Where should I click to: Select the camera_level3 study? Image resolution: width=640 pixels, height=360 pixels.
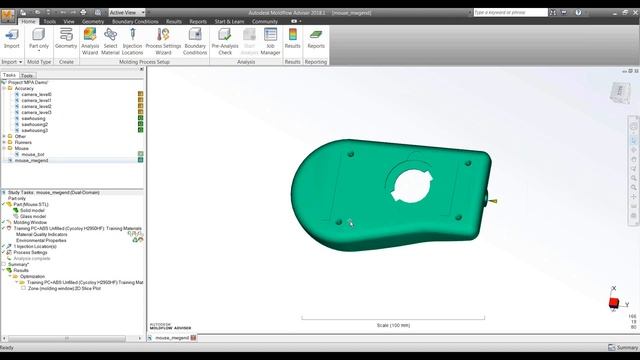pyautogui.click(x=36, y=112)
